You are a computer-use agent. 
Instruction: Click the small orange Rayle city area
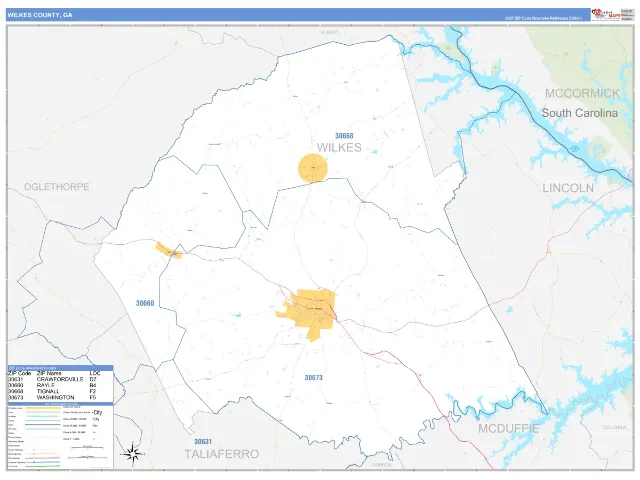pos(169,251)
